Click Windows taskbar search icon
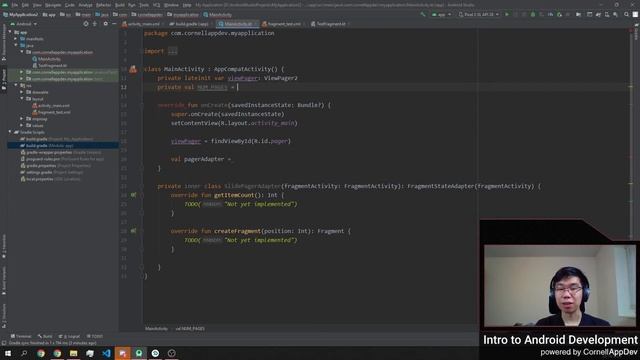The width and height of the screenshot is (640, 360). click(24, 353)
